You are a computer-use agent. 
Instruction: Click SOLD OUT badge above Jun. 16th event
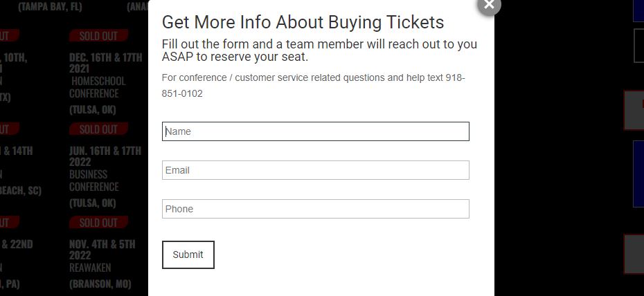[x=98, y=129]
